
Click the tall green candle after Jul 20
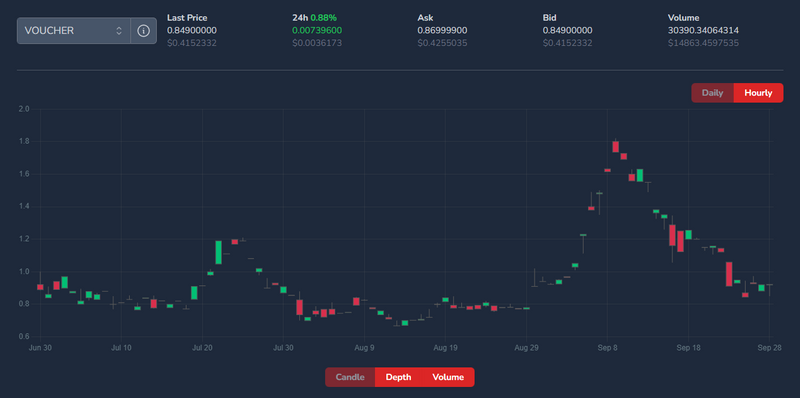point(218,253)
